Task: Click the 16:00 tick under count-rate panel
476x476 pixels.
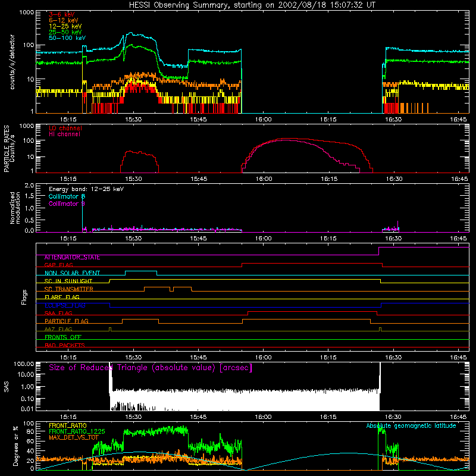Action: coord(263,120)
